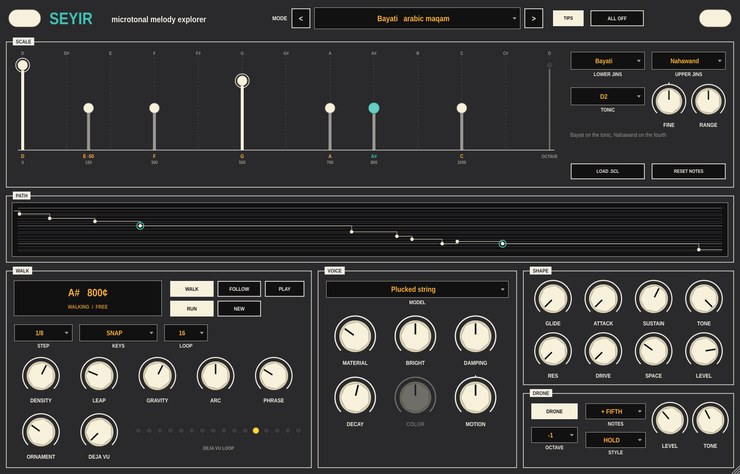Screen dimensions: 740x474
Task: Click the Load .SCL button
Action: pos(607,171)
